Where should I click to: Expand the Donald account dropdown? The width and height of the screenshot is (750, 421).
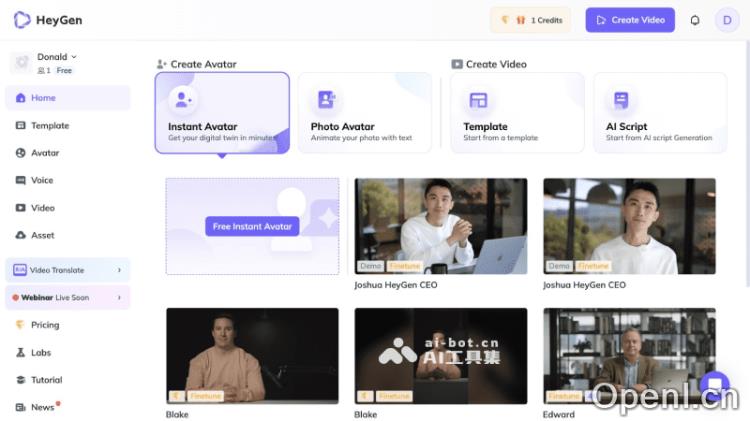click(x=74, y=57)
